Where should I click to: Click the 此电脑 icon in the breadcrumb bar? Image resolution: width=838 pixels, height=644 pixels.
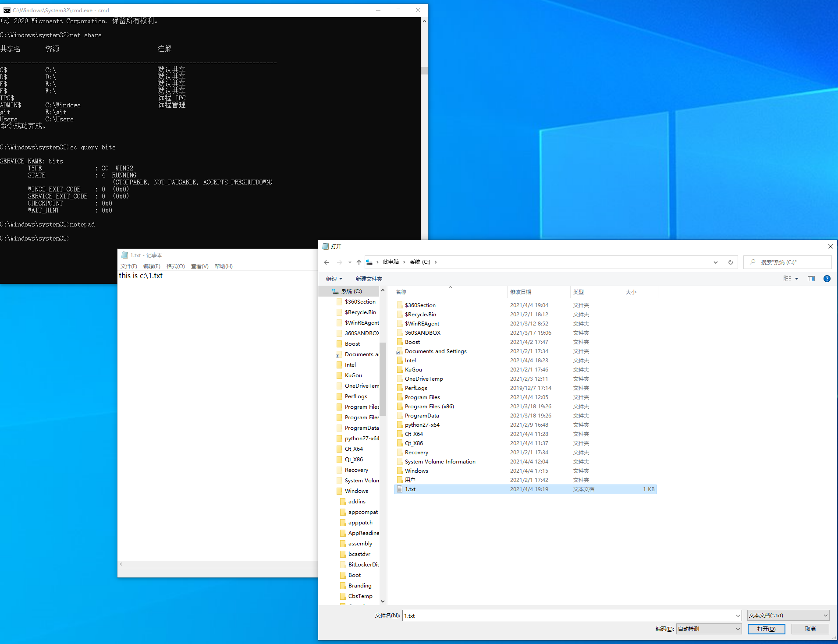click(x=391, y=262)
